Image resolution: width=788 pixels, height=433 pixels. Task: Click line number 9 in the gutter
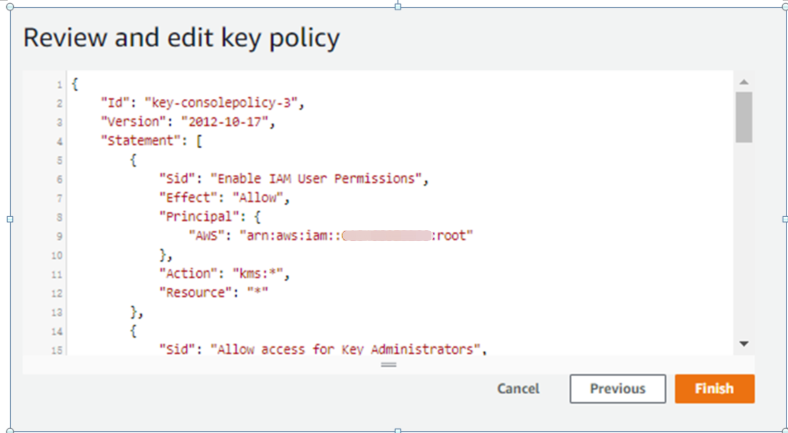coord(59,236)
